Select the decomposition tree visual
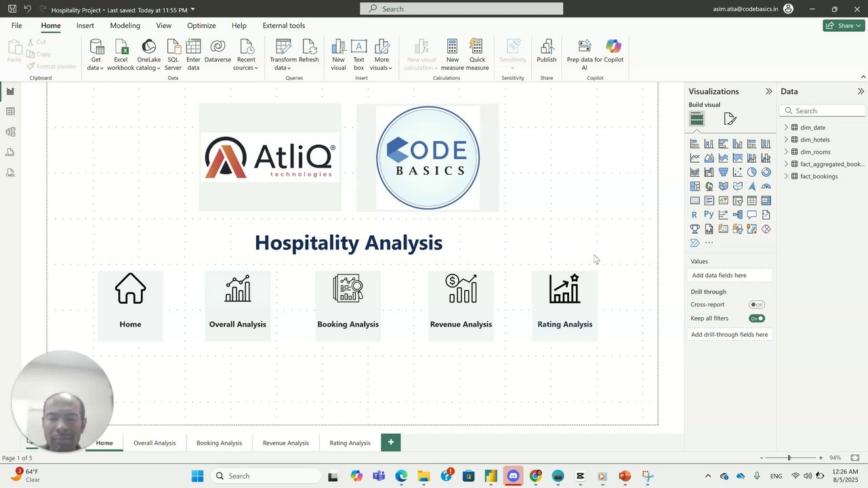This screenshot has height=488, width=868. 737,215
